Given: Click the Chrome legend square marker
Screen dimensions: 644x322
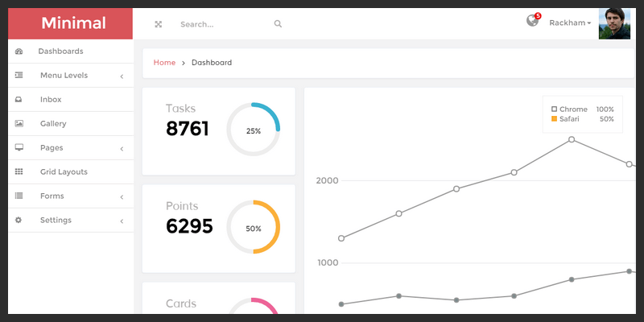Looking at the screenshot, I should (x=554, y=109).
